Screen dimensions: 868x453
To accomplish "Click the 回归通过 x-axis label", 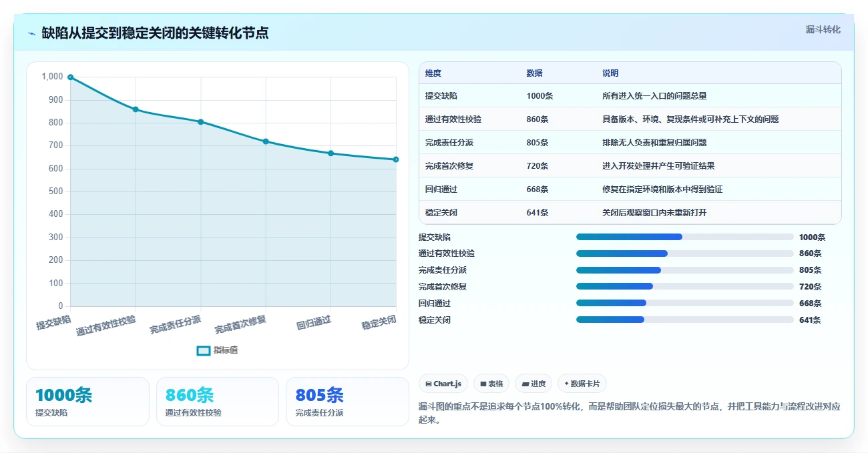I will coord(314,324).
